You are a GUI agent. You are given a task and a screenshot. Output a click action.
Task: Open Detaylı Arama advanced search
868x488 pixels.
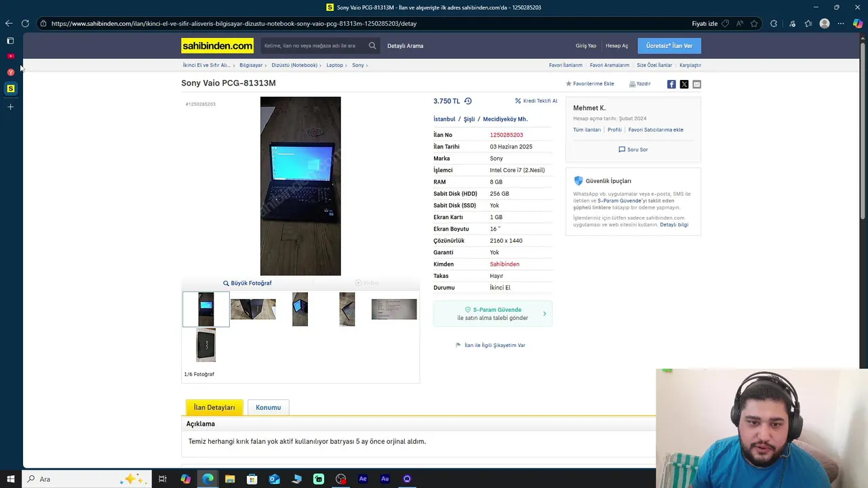point(405,46)
